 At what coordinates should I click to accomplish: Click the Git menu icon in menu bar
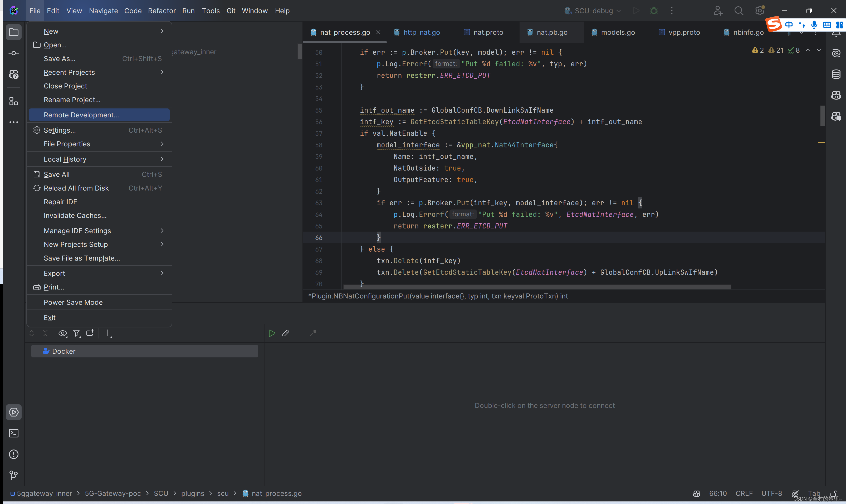pos(230,11)
